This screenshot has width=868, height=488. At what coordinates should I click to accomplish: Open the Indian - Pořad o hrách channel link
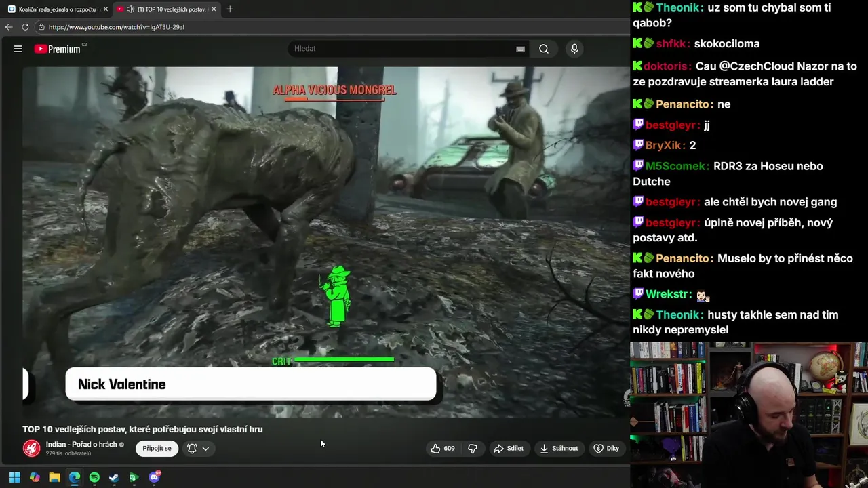point(81,444)
